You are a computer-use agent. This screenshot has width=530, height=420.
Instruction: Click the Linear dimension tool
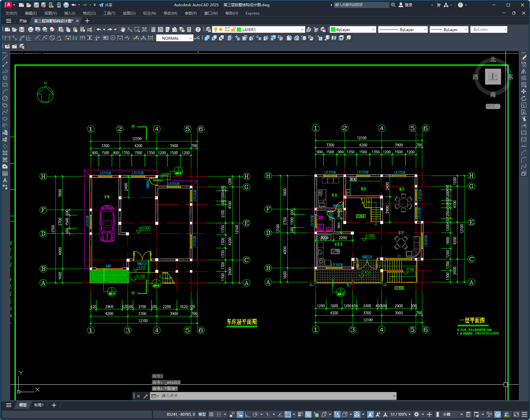pyautogui.click(x=7, y=38)
